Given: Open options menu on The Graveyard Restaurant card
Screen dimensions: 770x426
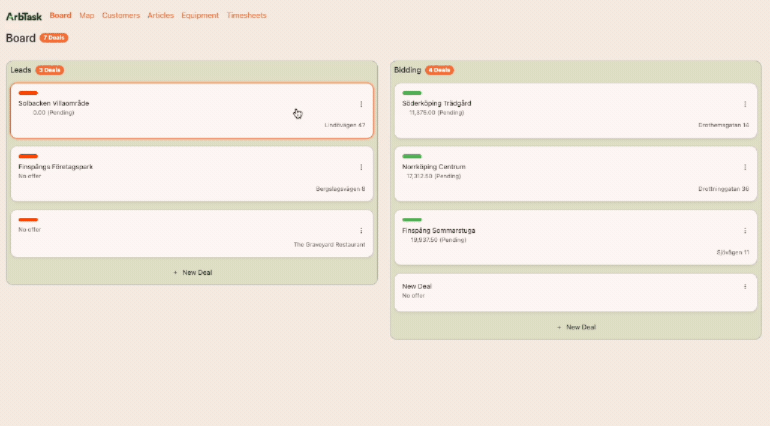Looking at the screenshot, I should 361,231.
